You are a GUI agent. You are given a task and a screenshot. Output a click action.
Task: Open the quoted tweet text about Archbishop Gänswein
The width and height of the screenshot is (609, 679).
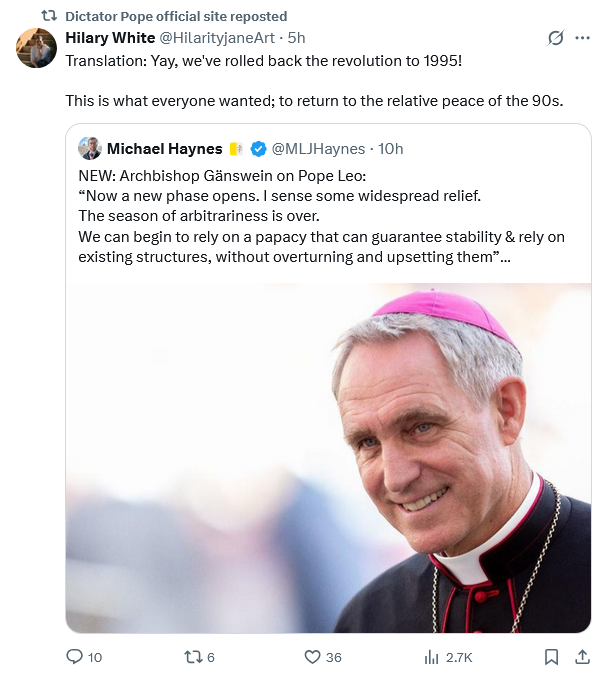tap(321, 216)
